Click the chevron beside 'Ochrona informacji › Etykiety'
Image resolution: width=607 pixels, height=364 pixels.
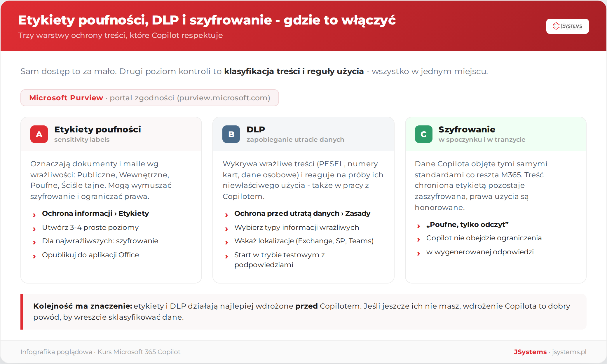pos(34,215)
